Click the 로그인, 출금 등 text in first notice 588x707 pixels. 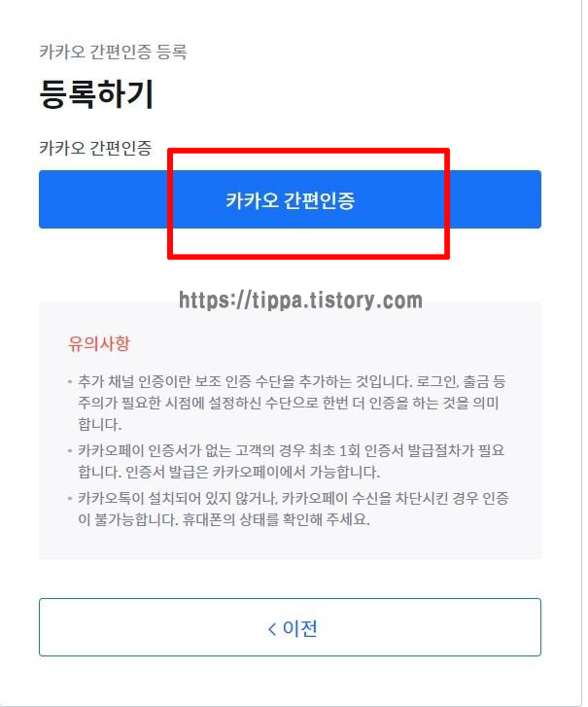click(x=461, y=381)
